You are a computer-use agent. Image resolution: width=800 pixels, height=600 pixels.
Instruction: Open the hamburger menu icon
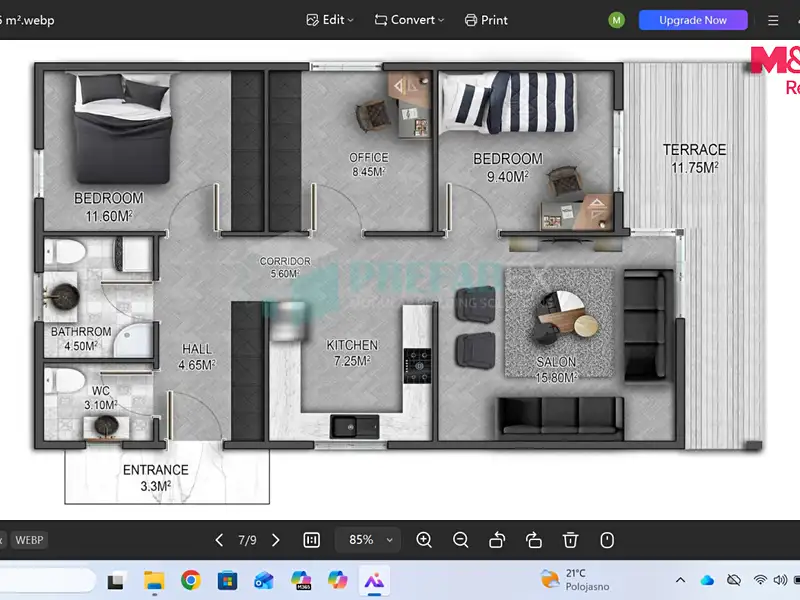click(x=773, y=20)
